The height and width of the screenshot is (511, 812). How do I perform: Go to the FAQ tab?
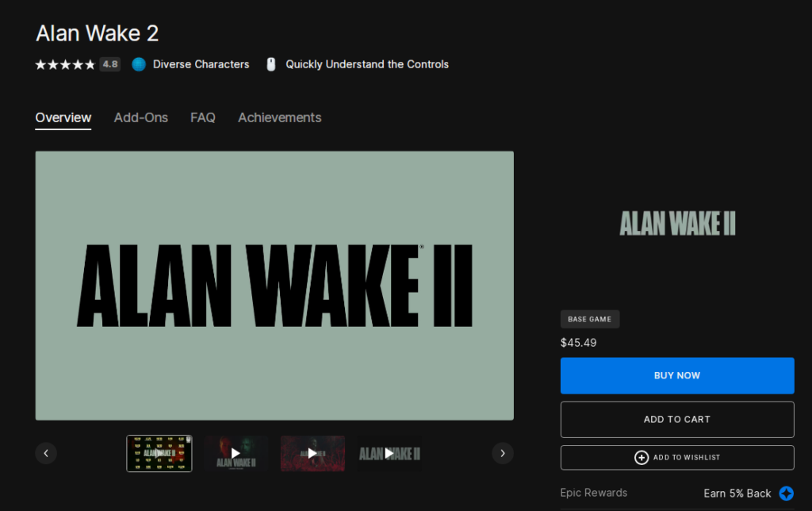(203, 117)
